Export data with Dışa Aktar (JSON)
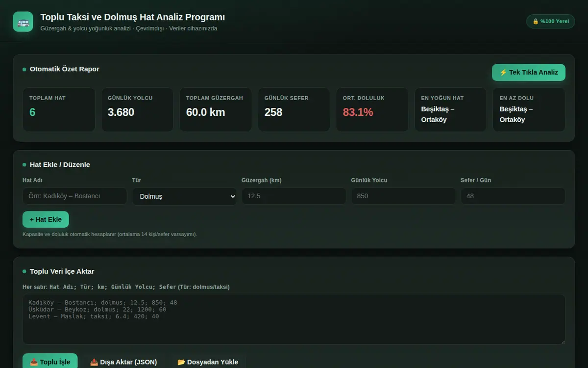588x368 pixels. point(123,362)
